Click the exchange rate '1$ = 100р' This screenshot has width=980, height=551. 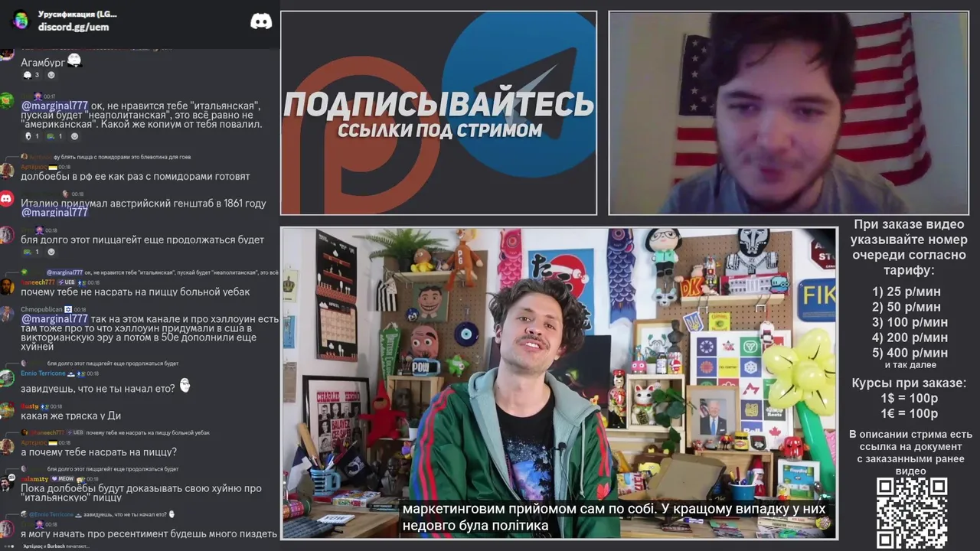tap(910, 398)
